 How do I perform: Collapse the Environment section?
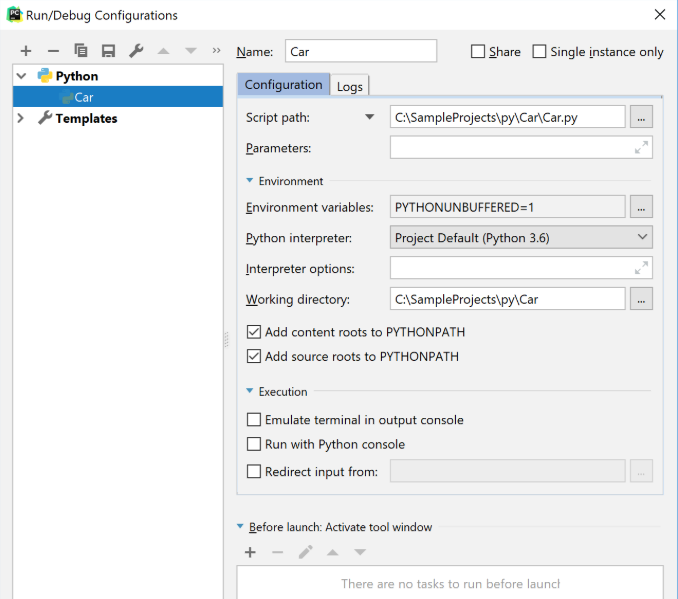click(249, 180)
